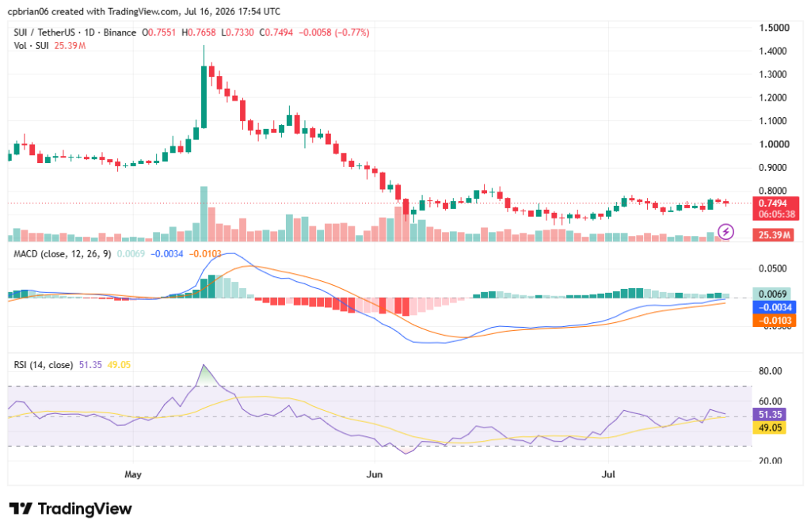Image resolution: width=811 pixels, height=532 pixels.
Task: Click the green 0.0069 histogram axis tag
Action: tap(771, 294)
